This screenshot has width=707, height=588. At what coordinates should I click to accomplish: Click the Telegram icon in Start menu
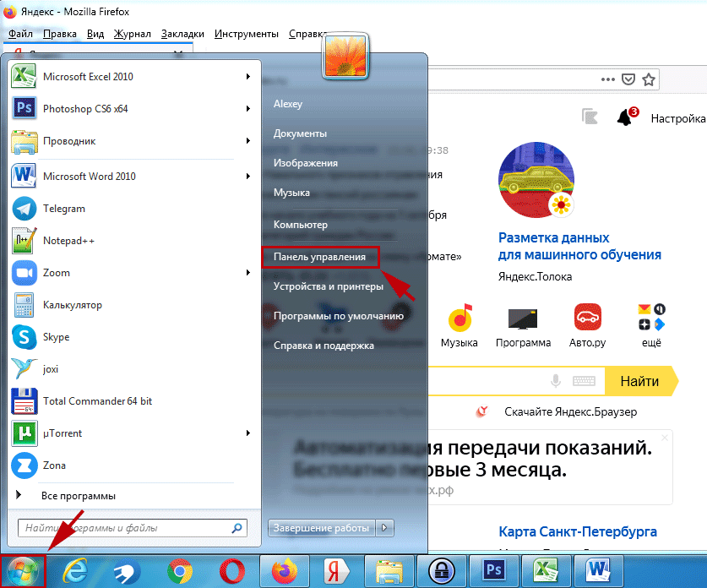point(24,209)
